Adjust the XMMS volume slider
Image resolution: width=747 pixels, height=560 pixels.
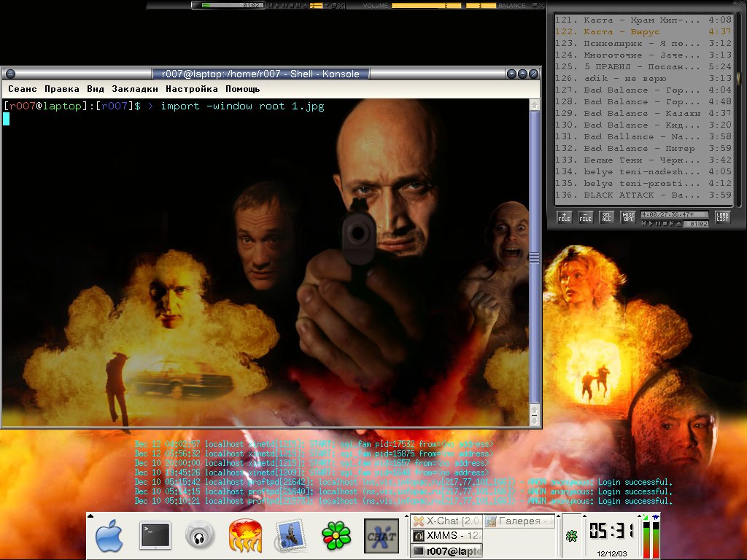(x=427, y=6)
